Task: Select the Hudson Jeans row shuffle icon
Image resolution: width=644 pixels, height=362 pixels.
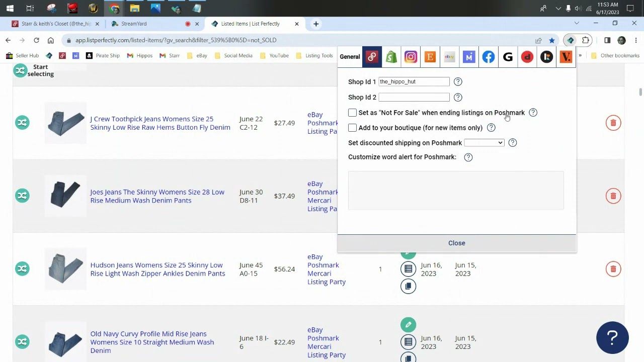Action: click(x=22, y=269)
